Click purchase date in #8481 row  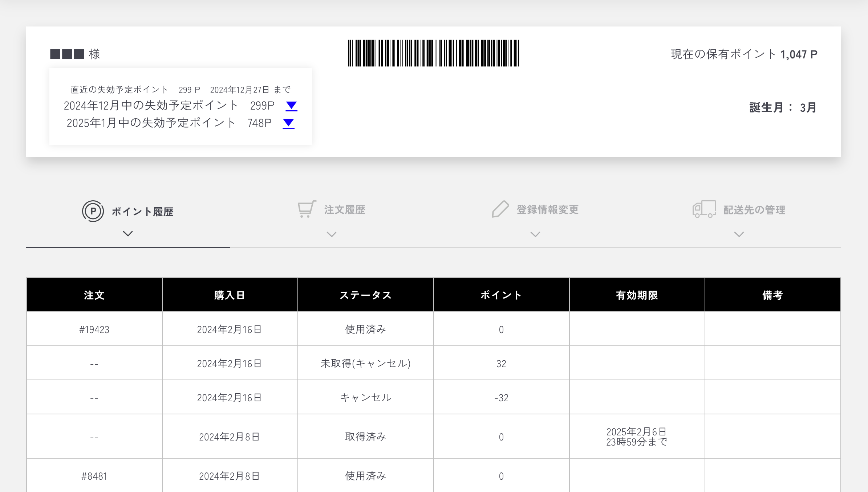(230, 476)
